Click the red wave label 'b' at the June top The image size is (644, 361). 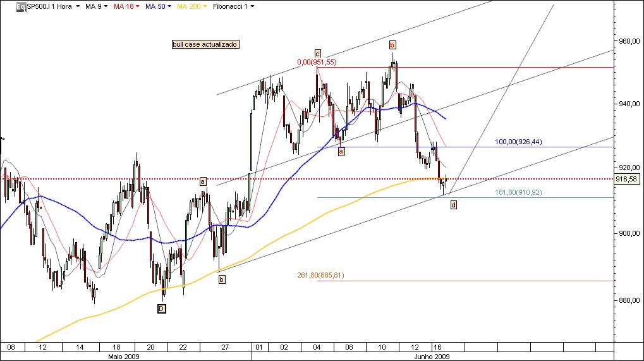tap(392, 45)
